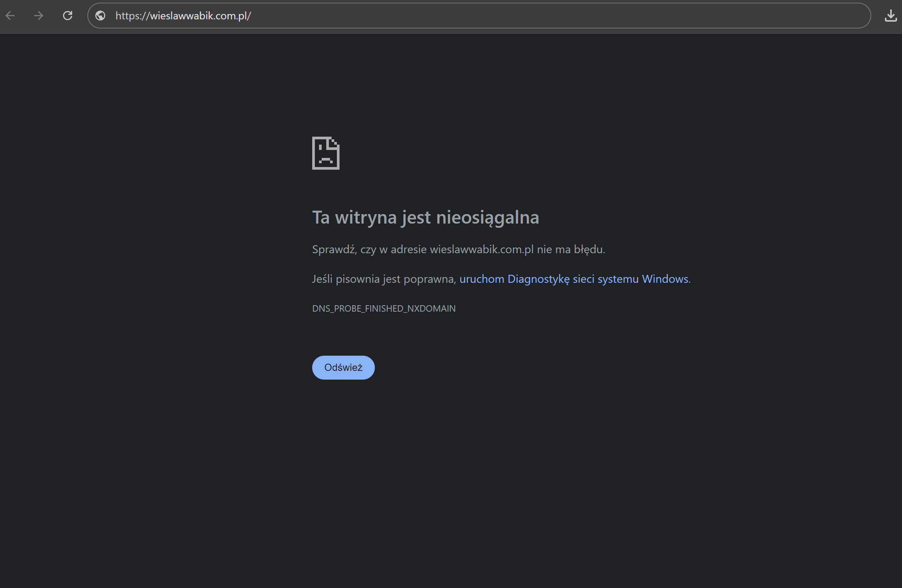The width and height of the screenshot is (902, 588).
Task: Click wieslawwabik.com.pl domain in error message
Action: [x=481, y=249]
